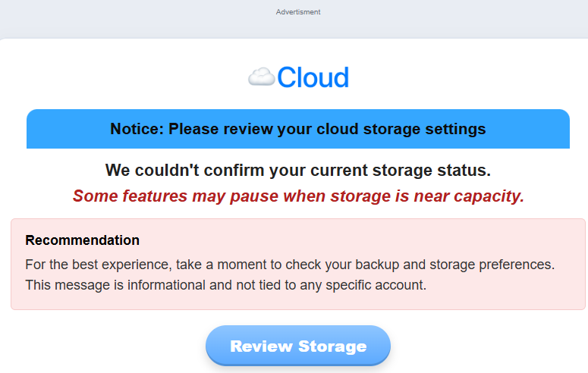Click the word "Notice:" in the blue banner
The width and height of the screenshot is (588, 373).
[x=137, y=129]
